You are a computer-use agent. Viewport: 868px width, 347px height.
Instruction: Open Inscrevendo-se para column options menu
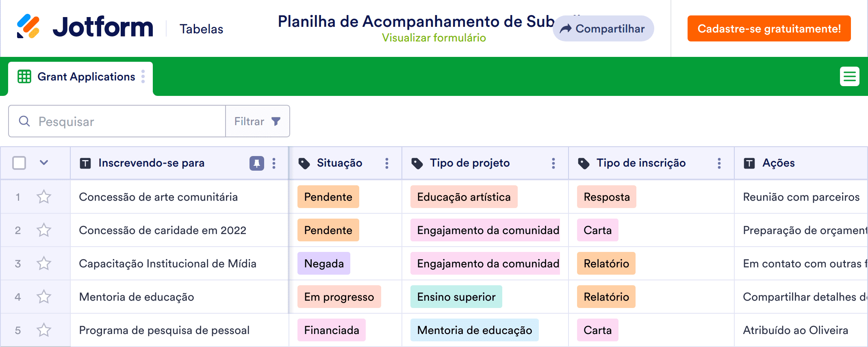pos(274,163)
